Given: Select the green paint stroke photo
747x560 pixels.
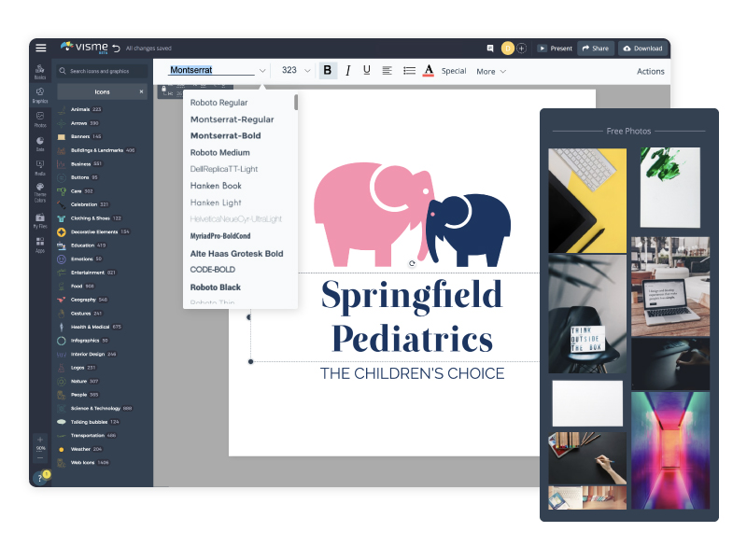Looking at the screenshot, I should pos(670,188).
